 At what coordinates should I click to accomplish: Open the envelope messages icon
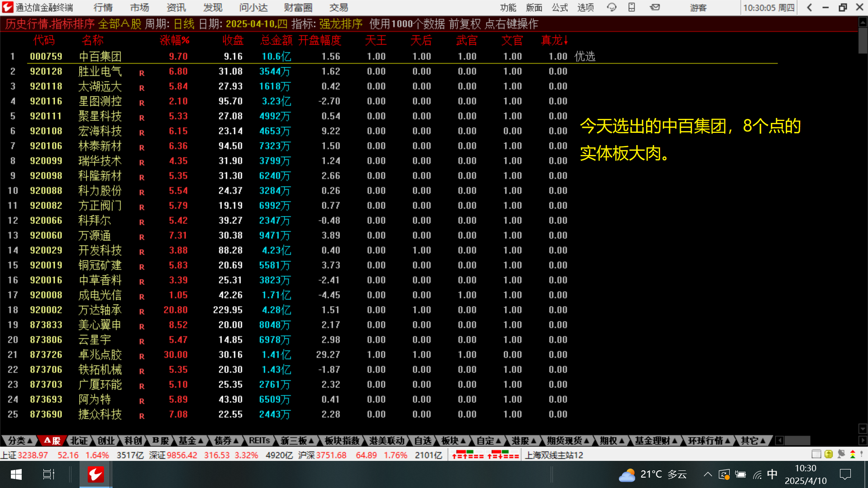tap(655, 7)
